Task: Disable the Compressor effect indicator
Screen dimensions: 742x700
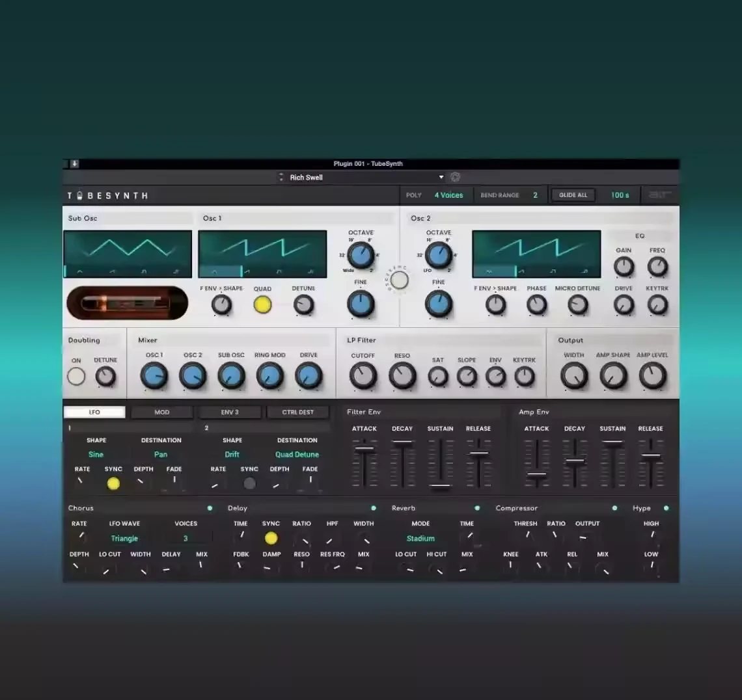Action: [614, 508]
